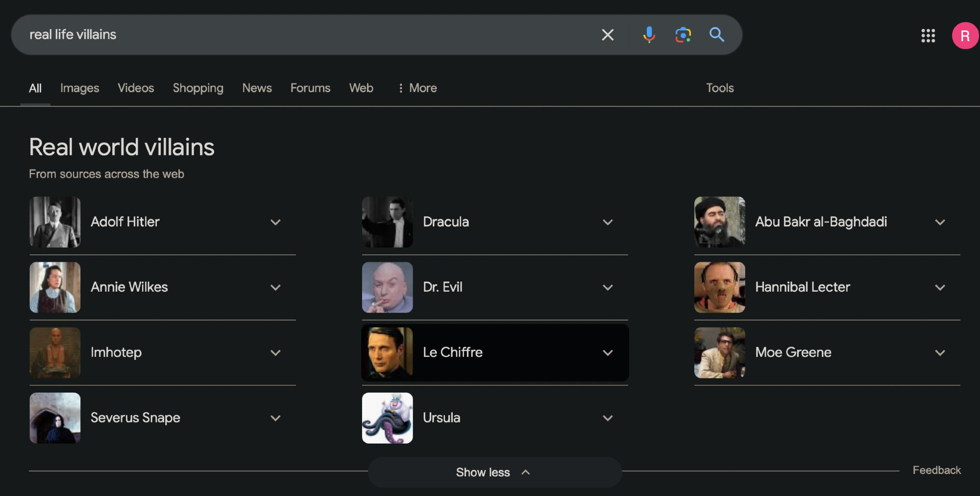Select the Hannibal Lecter name text
Viewport: 980px width, 496px height.
tap(803, 287)
